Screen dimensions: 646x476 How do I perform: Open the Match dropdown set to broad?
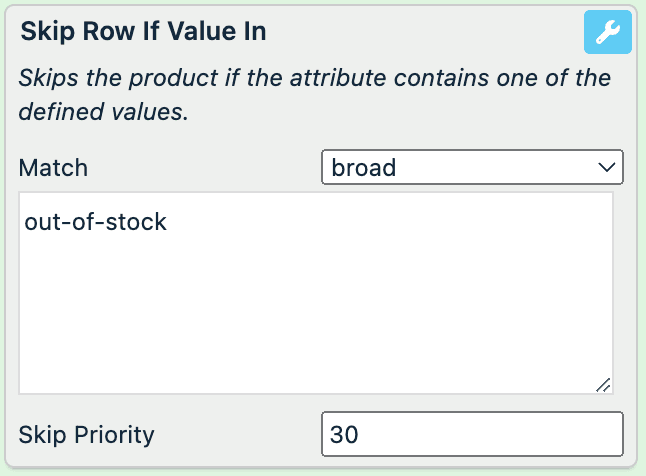472,168
